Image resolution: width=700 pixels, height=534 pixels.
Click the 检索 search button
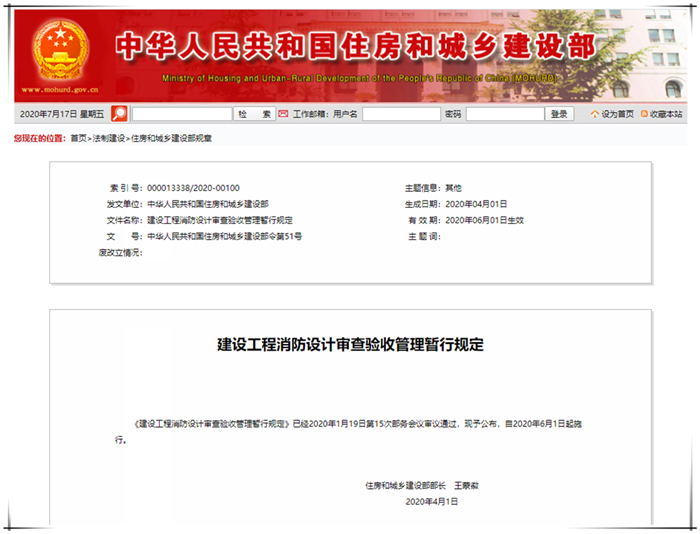pyautogui.click(x=254, y=114)
